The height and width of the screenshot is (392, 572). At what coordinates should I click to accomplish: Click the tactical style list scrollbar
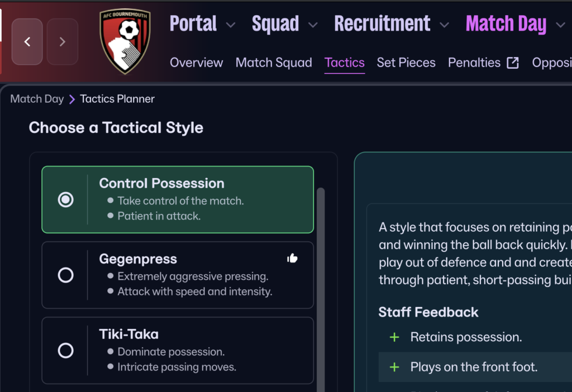tap(321, 279)
